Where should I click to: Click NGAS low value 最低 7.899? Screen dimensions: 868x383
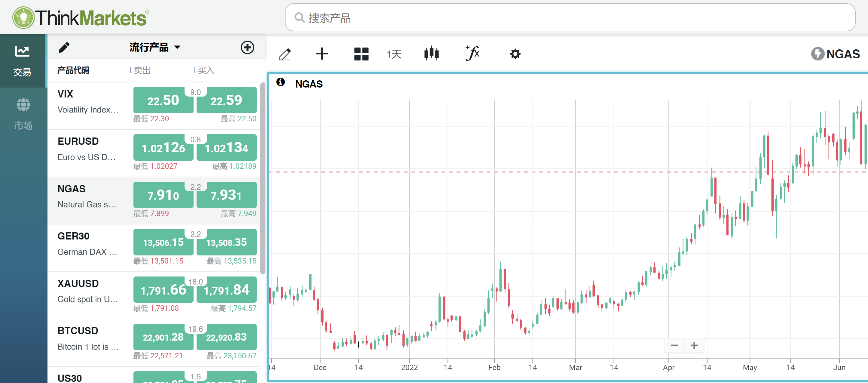tap(151, 213)
